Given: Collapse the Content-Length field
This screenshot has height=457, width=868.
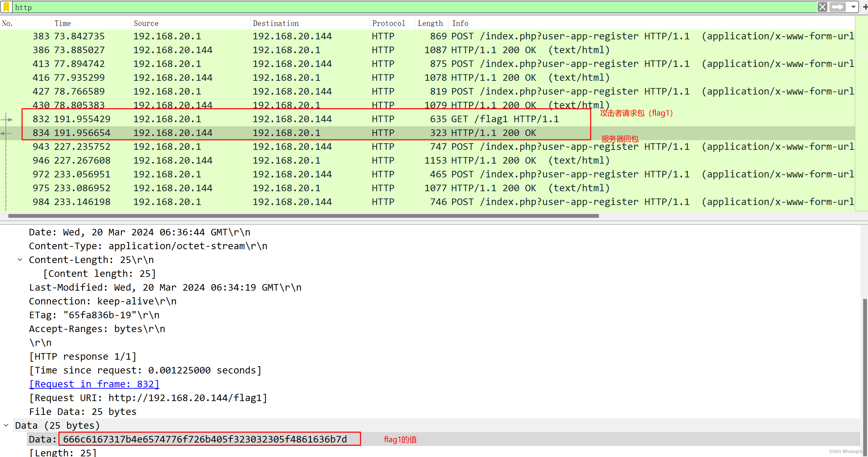Looking at the screenshot, I should pos(20,260).
